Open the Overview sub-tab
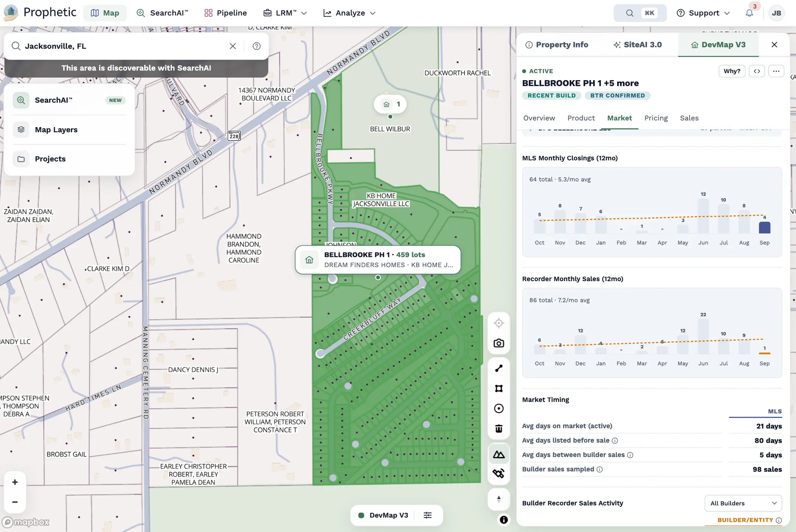This screenshot has height=532, width=796. click(x=539, y=118)
